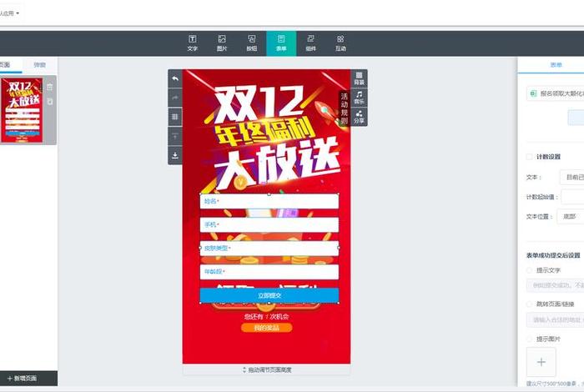Click the move-to-bottom layer icon
This screenshot has width=584, height=392.
pos(175,155)
